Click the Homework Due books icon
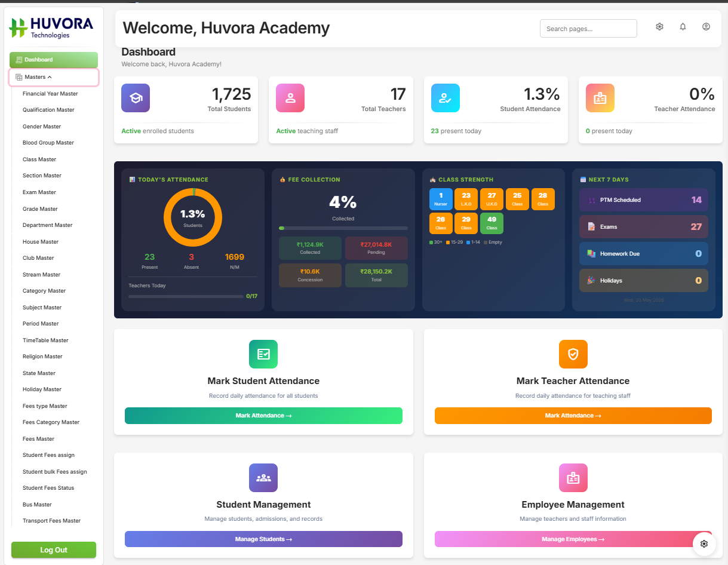The height and width of the screenshot is (565, 728). 591,254
